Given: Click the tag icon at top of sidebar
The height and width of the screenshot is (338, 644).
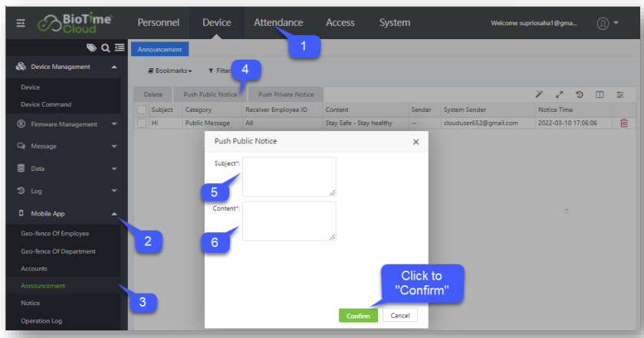Looking at the screenshot, I should (91, 48).
